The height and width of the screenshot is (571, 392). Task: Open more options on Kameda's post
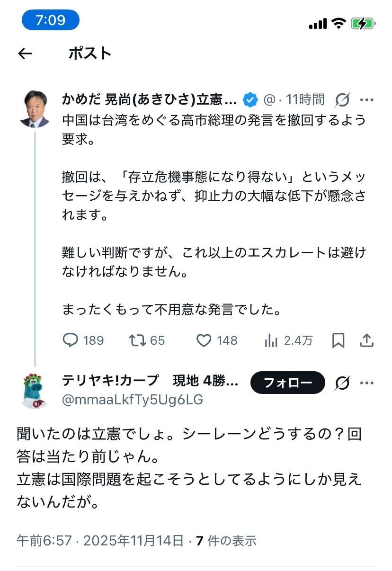click(367, 100)
